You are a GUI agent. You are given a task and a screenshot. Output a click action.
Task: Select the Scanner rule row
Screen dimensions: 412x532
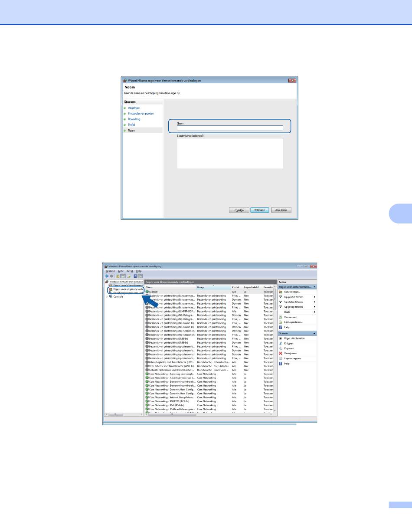coord(209,292)
